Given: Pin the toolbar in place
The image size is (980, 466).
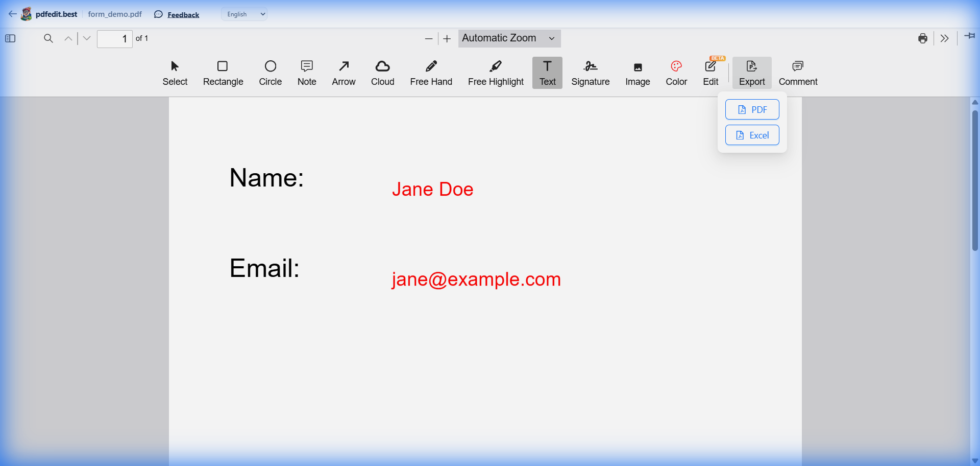Looking at the screenshot, I should point(969,36).
